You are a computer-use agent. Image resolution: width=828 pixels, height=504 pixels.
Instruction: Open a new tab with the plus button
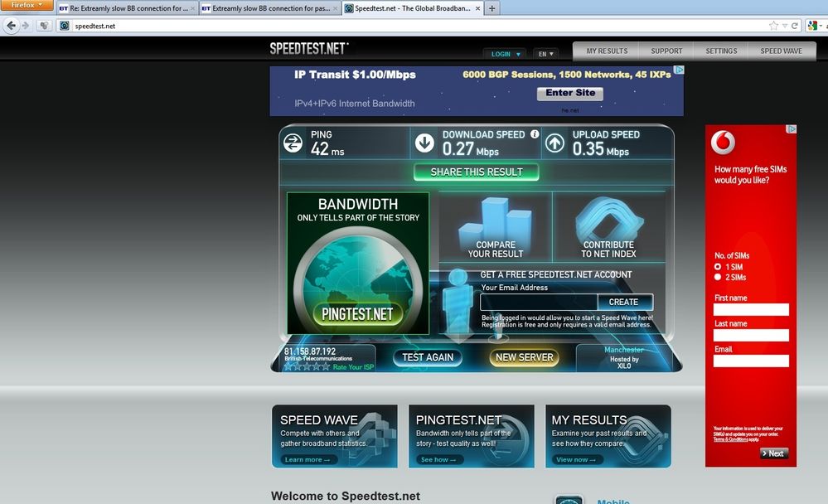click(x=491, y=8)
